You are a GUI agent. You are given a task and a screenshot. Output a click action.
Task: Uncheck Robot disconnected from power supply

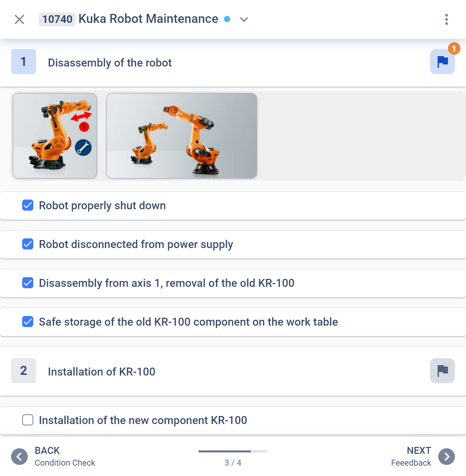click(27, 244)
